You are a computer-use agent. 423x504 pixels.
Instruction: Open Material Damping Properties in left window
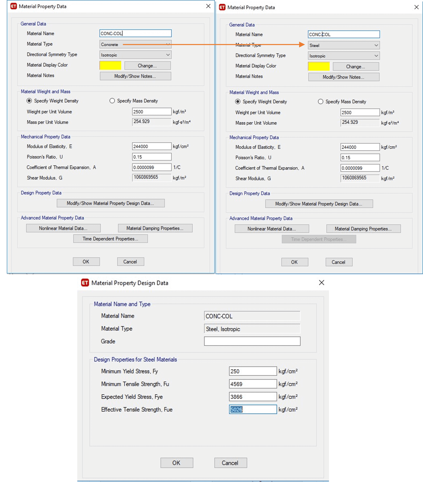[x=155, y=228]
